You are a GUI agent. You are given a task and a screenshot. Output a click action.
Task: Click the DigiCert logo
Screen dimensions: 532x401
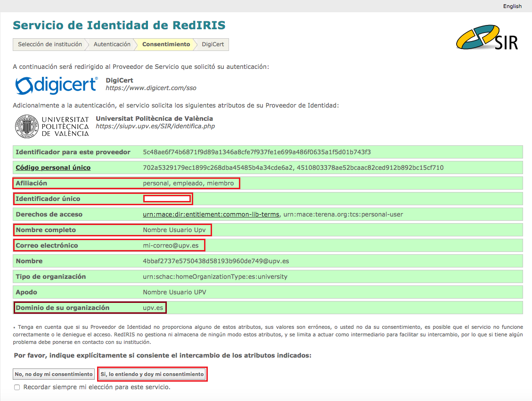tap(56, 85)
